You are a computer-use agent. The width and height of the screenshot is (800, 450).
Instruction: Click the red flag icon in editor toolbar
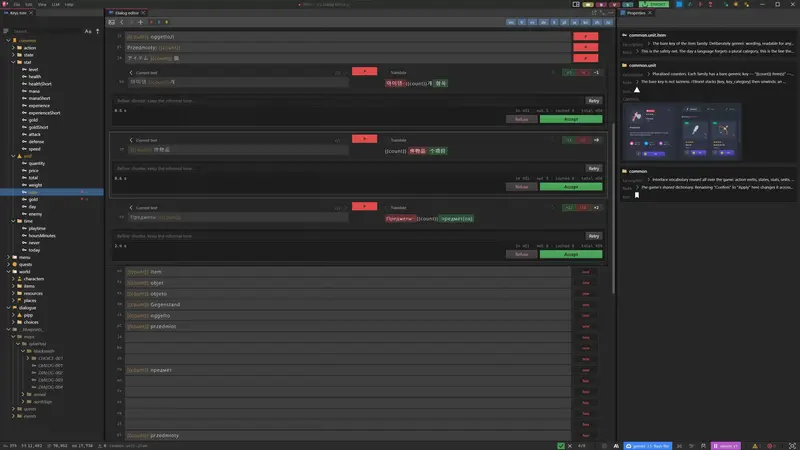pos(151,22)
